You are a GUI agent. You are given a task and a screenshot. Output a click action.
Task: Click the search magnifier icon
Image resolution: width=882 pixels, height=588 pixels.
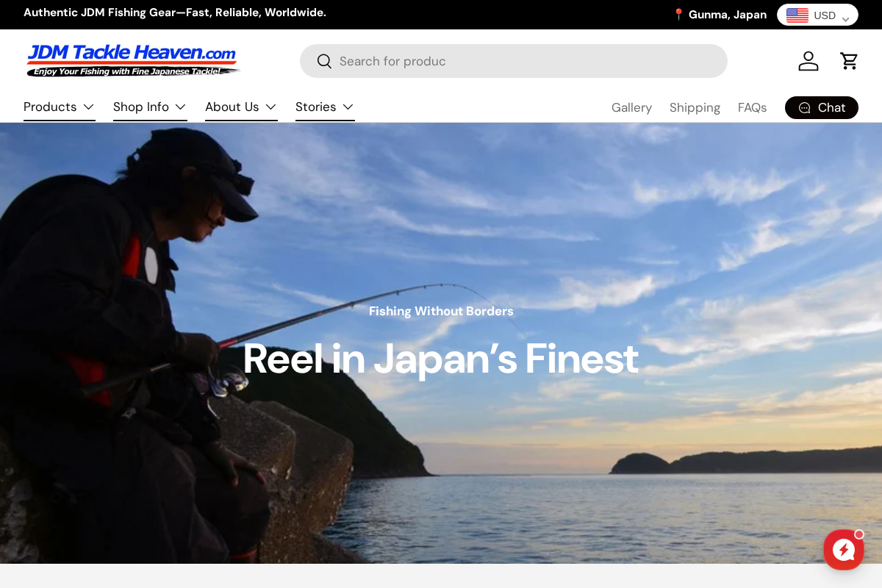[324, 61]
